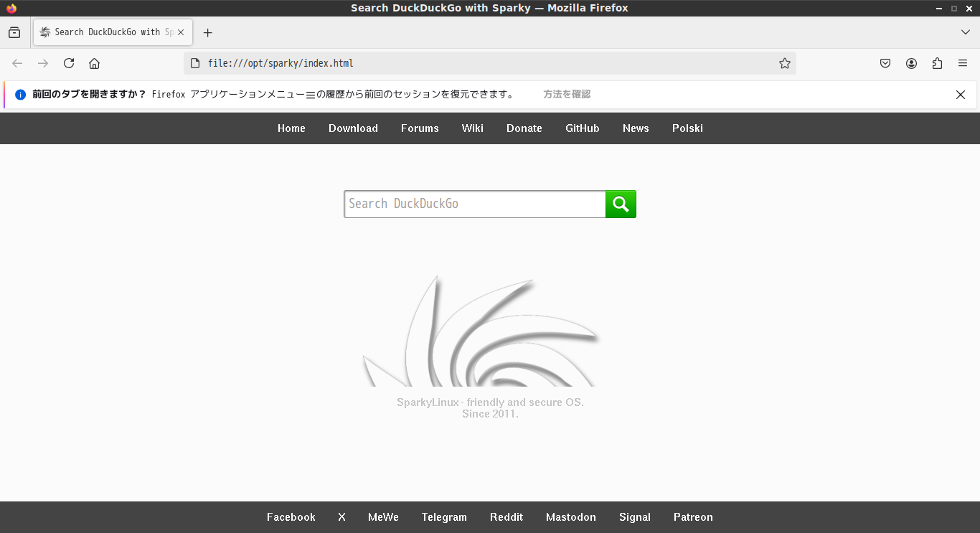Go to the Firefox home page
Image resolution: width=980 pixels, height=533 pixels.
click(x=94, y=63)
